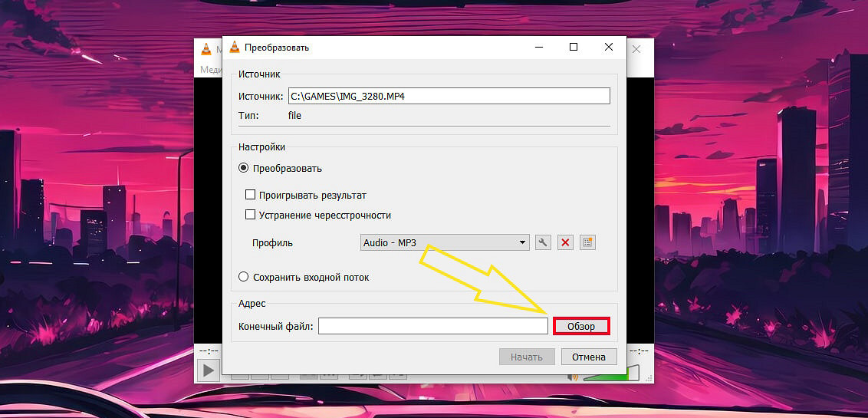This screenshot has height=418, width=868.
Task: Click the VLC cone icon in Преобразовать title bar
Action: 235,48
